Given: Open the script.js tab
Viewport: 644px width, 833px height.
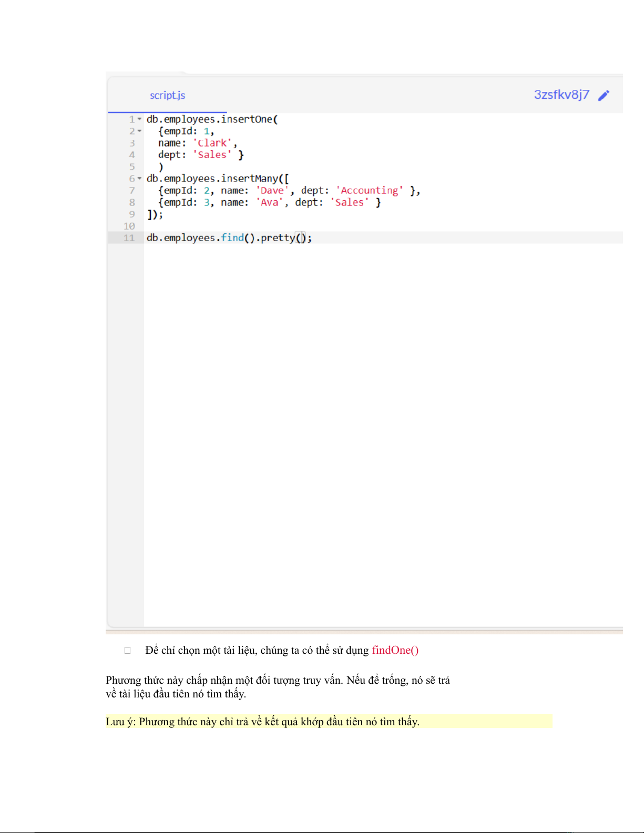Looking at the screenshot, I should [x=167, y=95].
